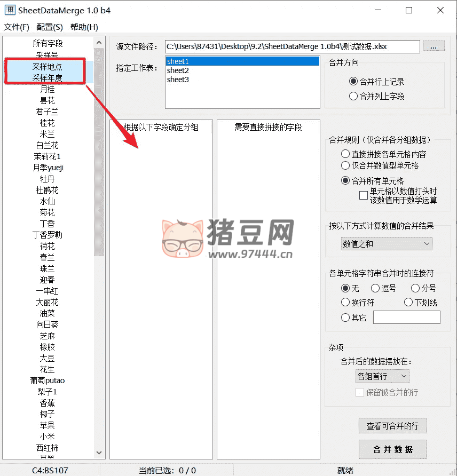
Task: Choose 直接拼接各单元格内容 merge rule
Action: (345, 154)
